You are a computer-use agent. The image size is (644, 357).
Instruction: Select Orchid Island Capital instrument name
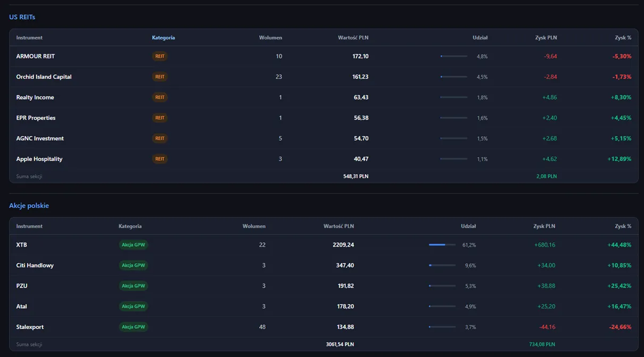point(44,77)
